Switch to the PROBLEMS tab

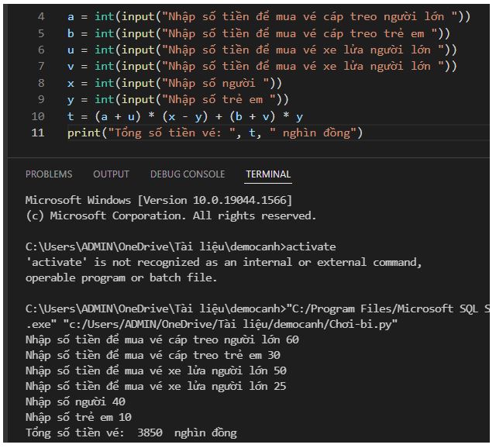pos(48,174)
